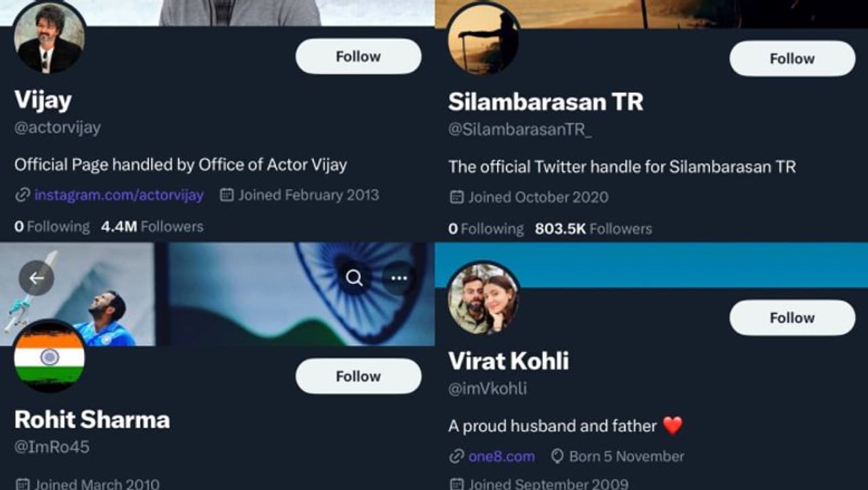
Task: Click the link icon beside one8.com
Action: click(456, 456)
